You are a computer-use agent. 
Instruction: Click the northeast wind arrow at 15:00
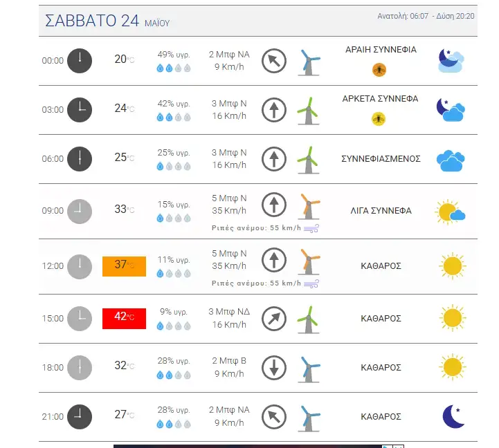click(x=274, y=319)
